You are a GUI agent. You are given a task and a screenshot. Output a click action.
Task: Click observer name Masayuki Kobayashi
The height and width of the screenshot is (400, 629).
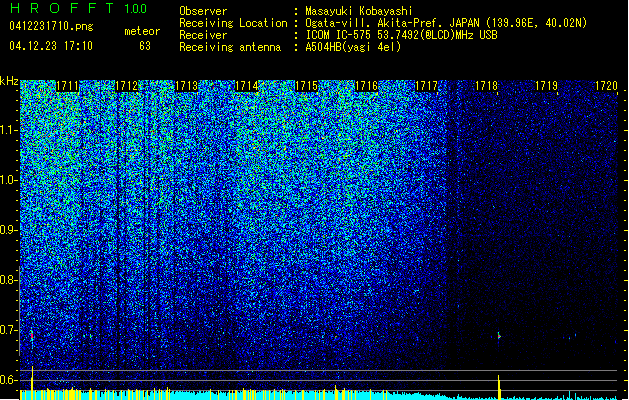pyautogui.click(x=359, y=11)
